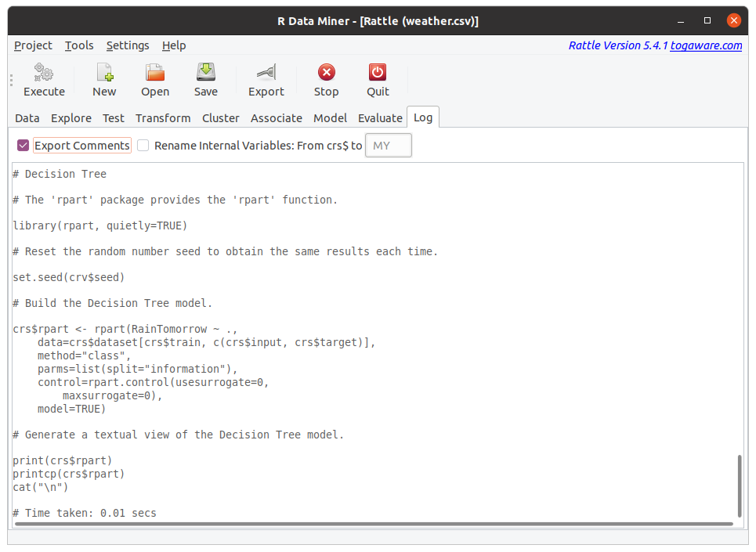The height and width of the screenshot is (552, 756).
Task: Open the Project menu
Action: [33, 45]
